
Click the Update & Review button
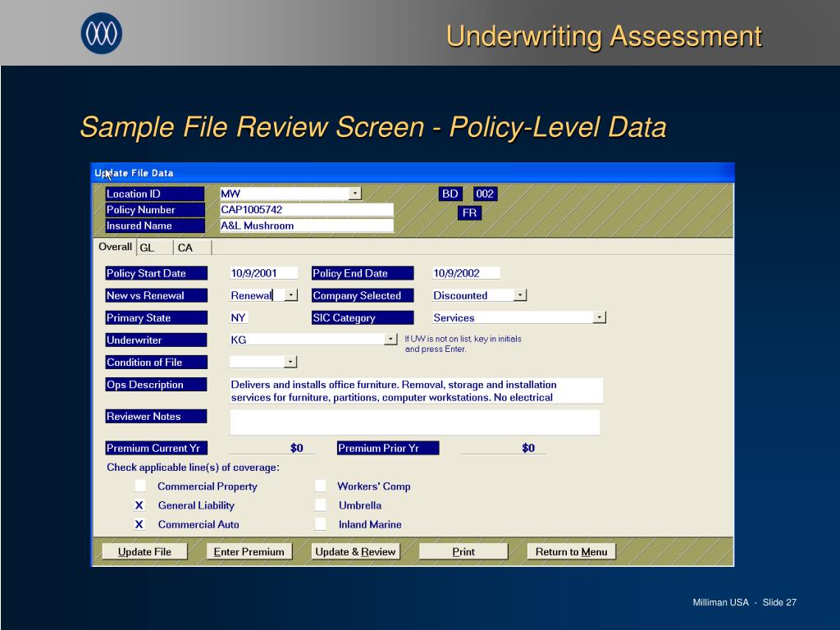(355, 552)
